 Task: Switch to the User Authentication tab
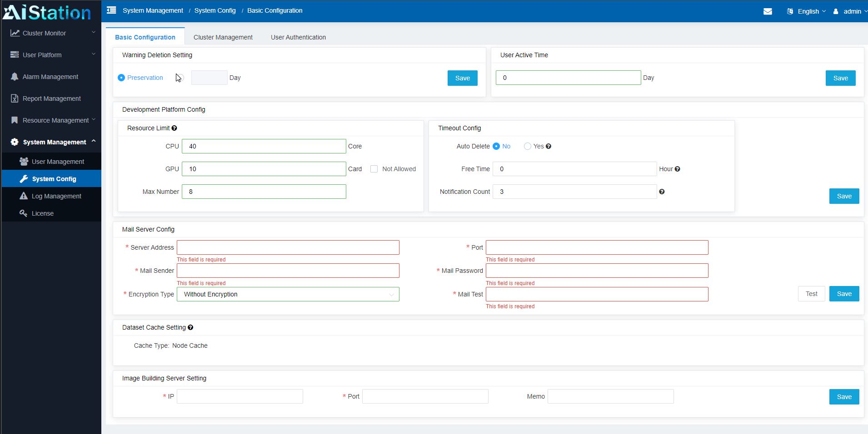point(298,37)
